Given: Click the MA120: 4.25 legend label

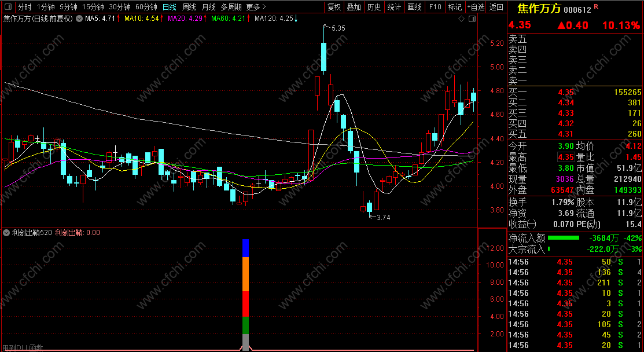Looking at the screenshot, I should coord(274,19).
